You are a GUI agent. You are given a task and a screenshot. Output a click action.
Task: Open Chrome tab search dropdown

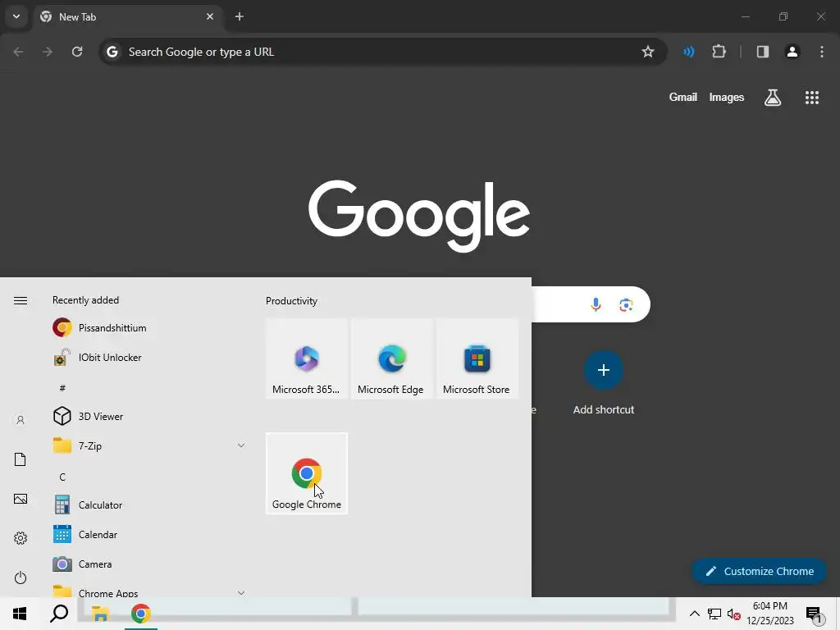pyautogui.click(x=16, y=16)
